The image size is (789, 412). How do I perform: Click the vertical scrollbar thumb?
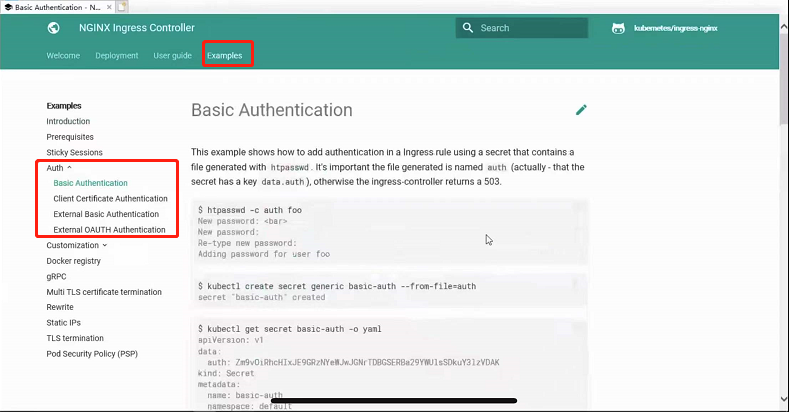pos(783,78)
